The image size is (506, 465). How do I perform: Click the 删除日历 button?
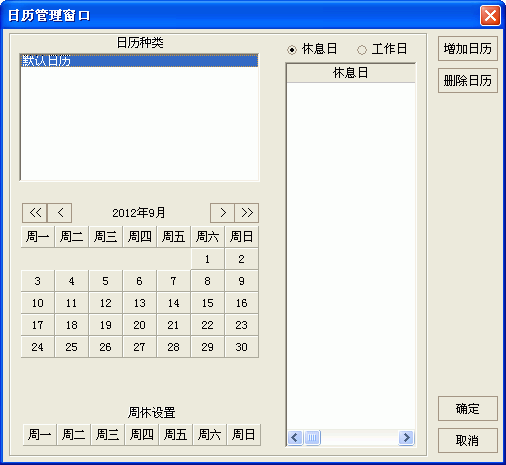point(468,81)
